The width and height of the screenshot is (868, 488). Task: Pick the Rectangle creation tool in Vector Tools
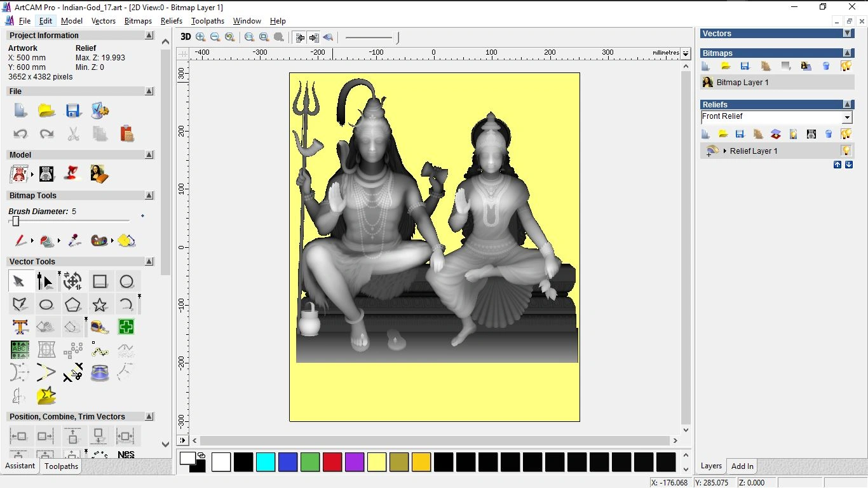click(x=100, y=281)
